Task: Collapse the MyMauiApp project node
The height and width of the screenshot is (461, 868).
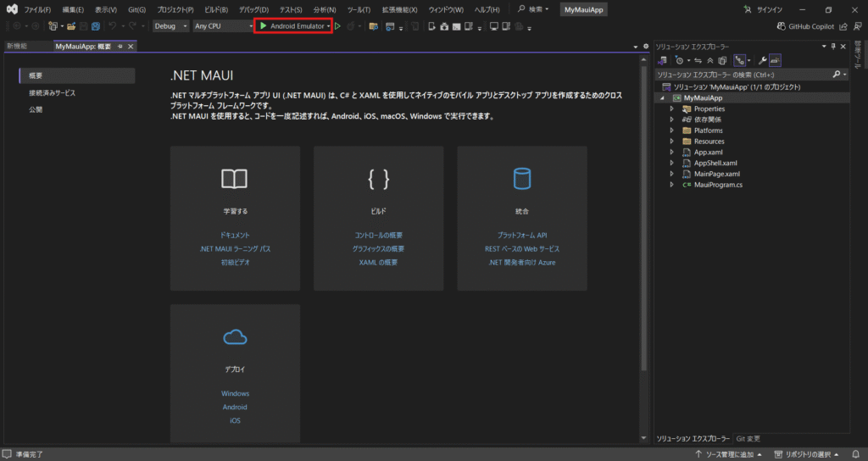Action: click(662, 98)
